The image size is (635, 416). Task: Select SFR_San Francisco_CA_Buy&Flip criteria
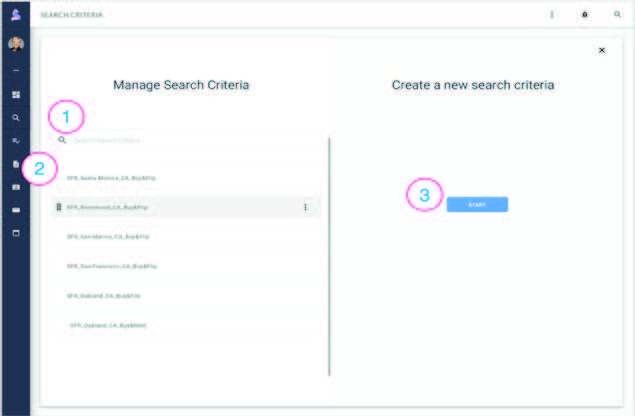pos(186,266)
